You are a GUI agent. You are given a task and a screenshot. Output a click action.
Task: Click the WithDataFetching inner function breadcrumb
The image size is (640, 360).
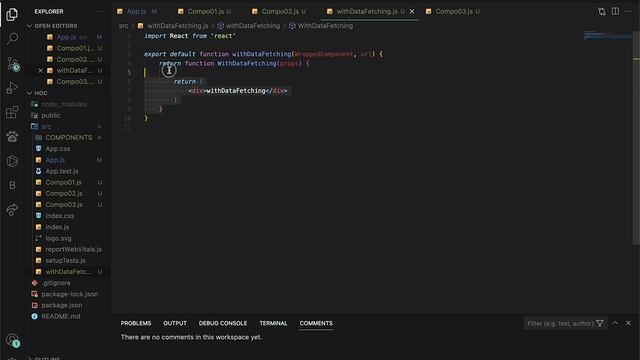click(325, 26)
